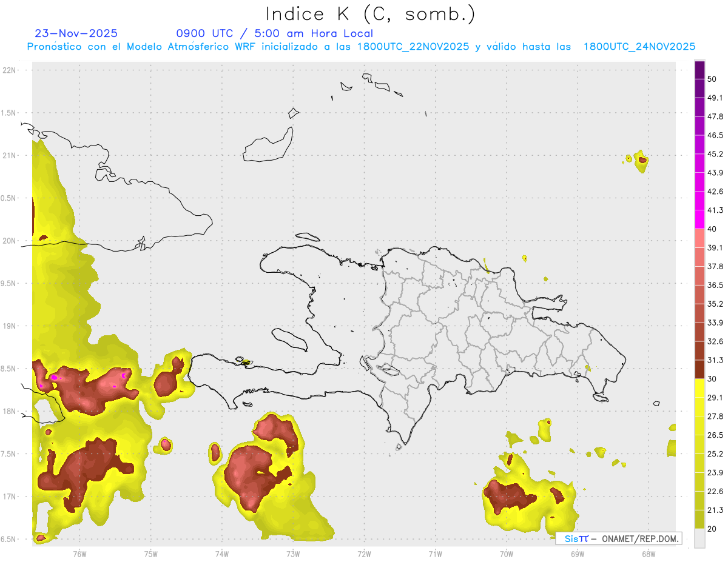Viewport: 728px width, 562px height.
Task: Click the "46.5" color scale value
Action: click(x=715, y=135)
